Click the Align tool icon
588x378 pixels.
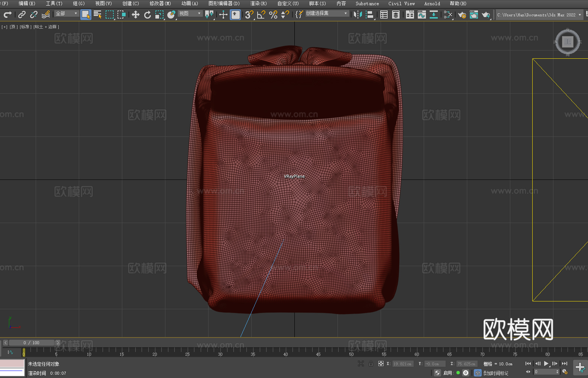[x=370, y=14]
